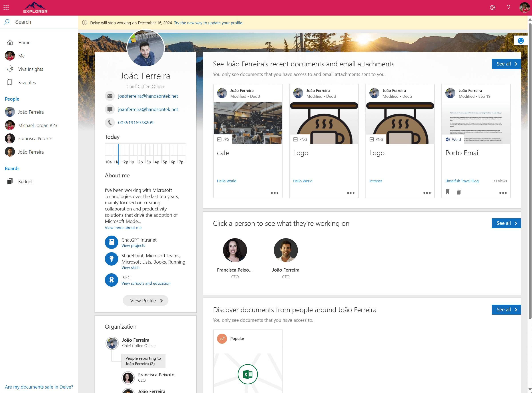This screenshot has height=393, width=532.
Task: Expand people reporting to João Ferreira
Action: 143,361
